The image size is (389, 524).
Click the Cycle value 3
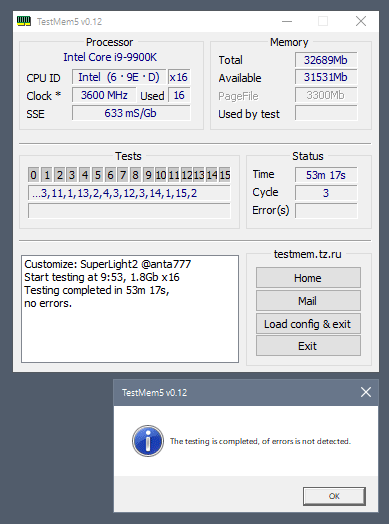326,193
